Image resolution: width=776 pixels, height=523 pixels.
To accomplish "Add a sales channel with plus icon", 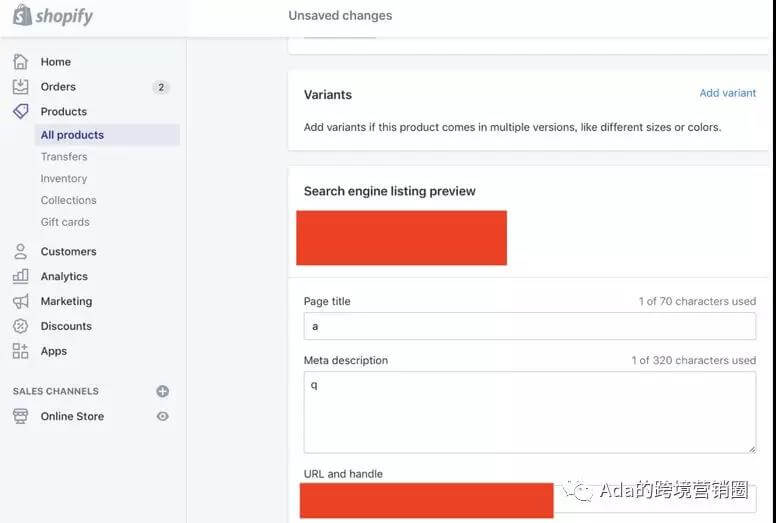I will pyautogui.click(x=163, y=391).
